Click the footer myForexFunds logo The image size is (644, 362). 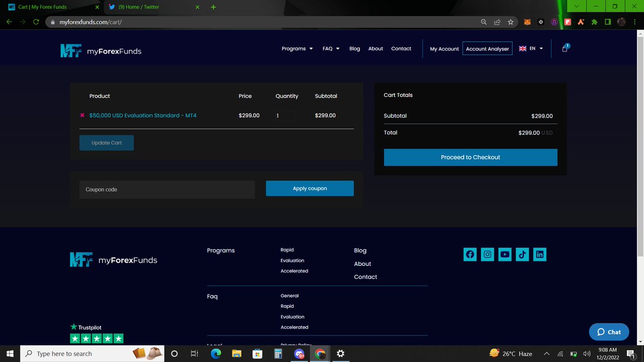tap(113, 260)
